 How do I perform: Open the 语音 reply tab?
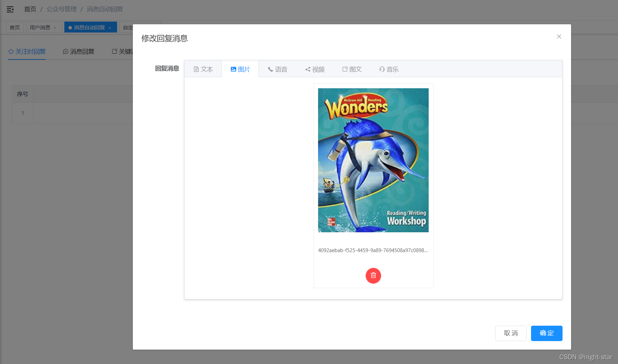pyautogui.click(x=277, y=69)
